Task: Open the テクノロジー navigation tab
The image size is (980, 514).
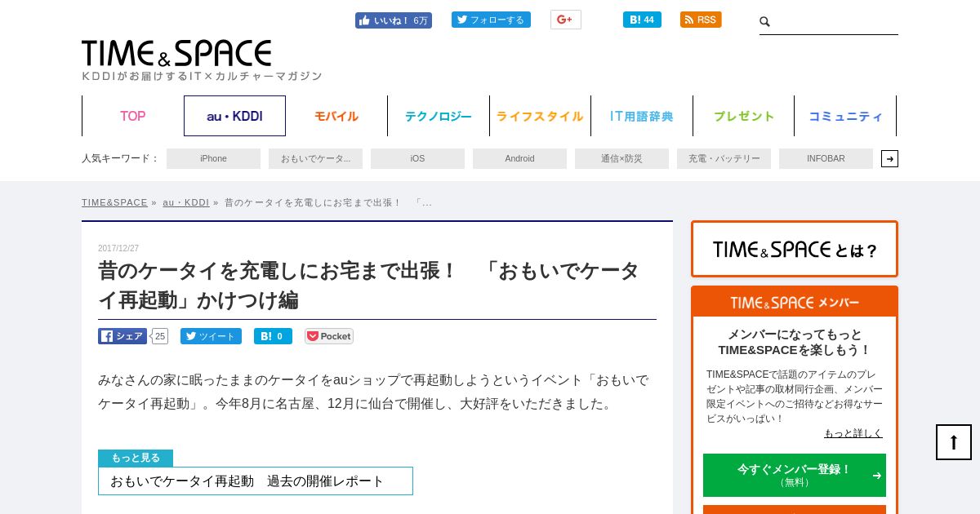Action: (x=439, y=116)
